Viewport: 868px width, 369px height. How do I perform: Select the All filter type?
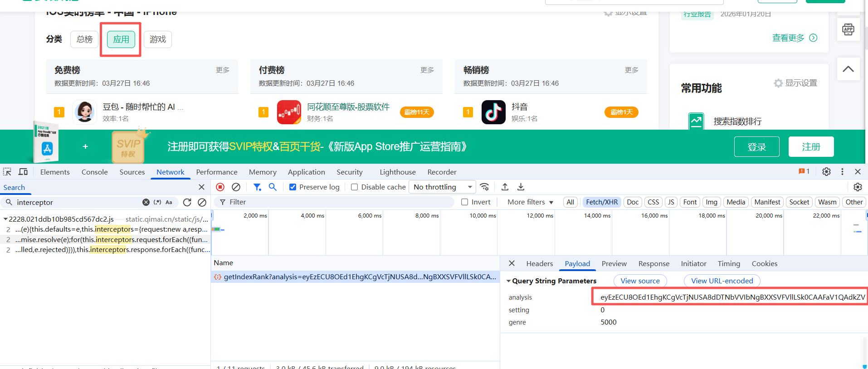tap(571, 202)
